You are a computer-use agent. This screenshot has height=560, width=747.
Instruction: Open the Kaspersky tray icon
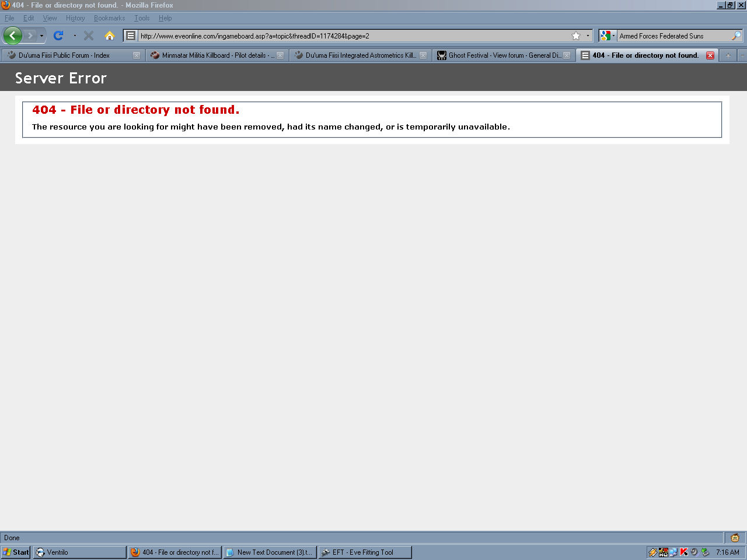[684, 552]
